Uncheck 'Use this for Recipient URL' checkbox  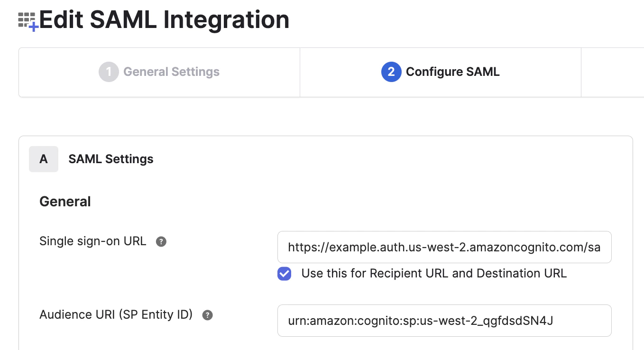point(285,274)
